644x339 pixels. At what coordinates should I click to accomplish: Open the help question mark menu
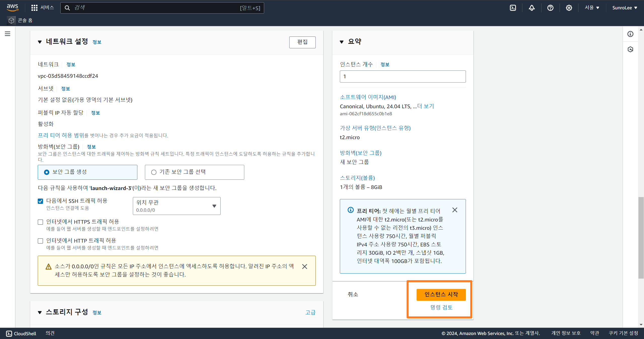click(550, 8)
